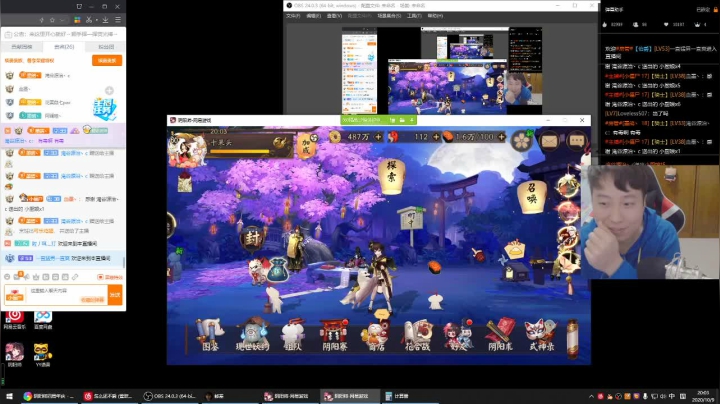
Task: Open 现世妖约 icon in game bottom menu
Action: point(252,335)
